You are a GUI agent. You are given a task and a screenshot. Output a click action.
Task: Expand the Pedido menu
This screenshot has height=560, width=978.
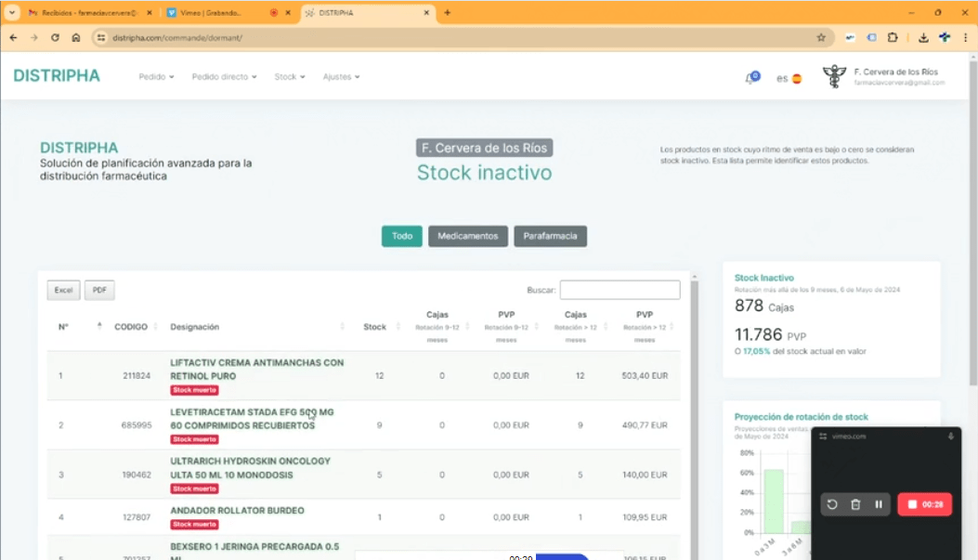156,77
